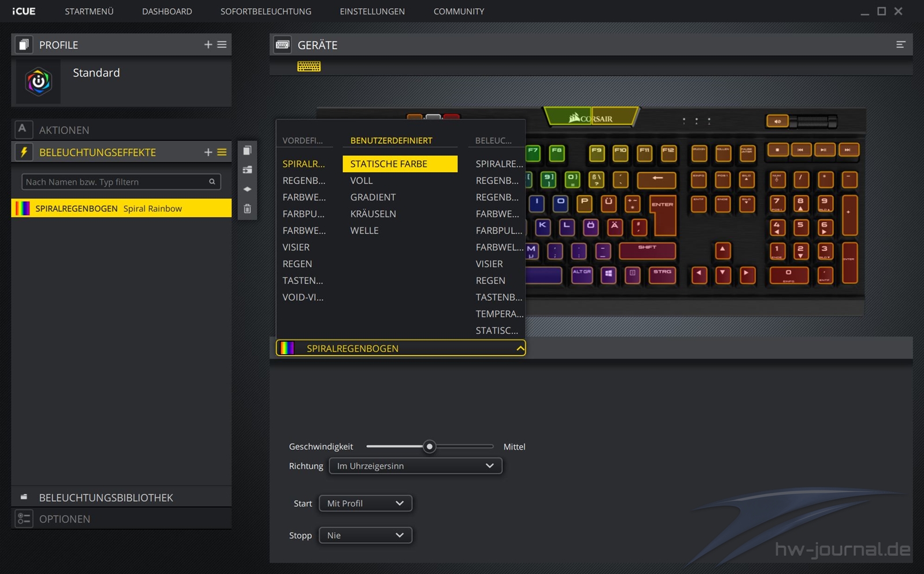This screenshot has height=574, width=924.
Task: Expand the Aktionen section
Action: point(121,129)
